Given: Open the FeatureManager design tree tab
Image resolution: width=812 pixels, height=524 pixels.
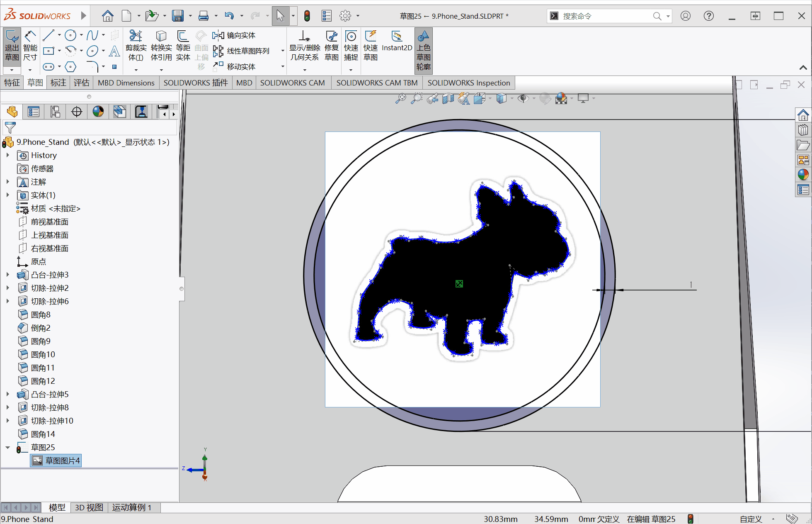Looking at the screenshot, I should 12,112.
